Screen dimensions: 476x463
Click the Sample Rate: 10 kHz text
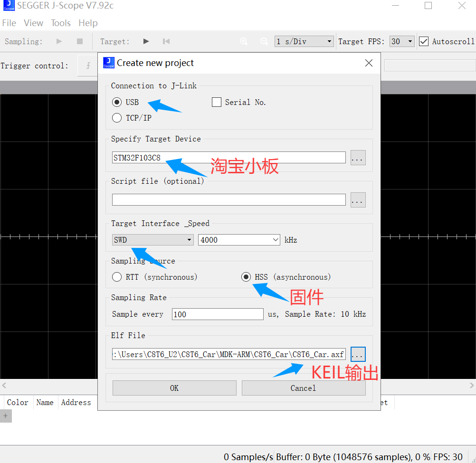(325, 314)
